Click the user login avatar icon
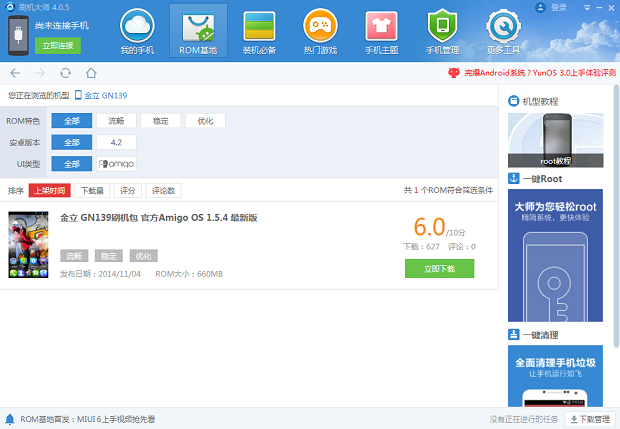Viewport: 620px width, 429px height. pyautogui.click(x=540, y=8)
